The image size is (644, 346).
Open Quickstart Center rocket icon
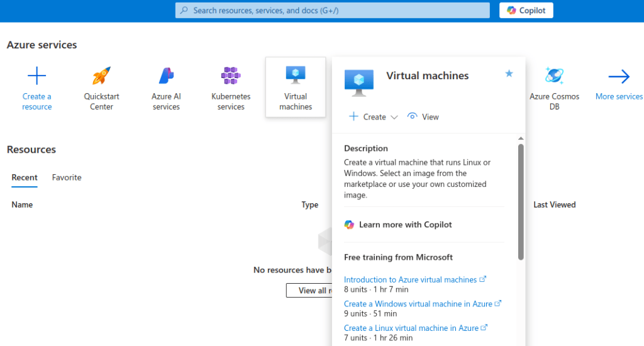[101, 75]
